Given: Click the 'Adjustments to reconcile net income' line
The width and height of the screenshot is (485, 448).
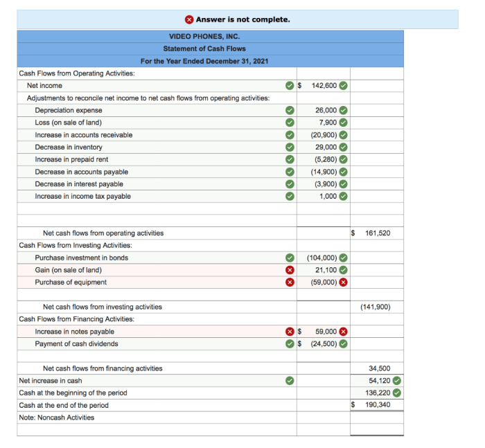Looking at the screenshot, I should pos(148,98).
